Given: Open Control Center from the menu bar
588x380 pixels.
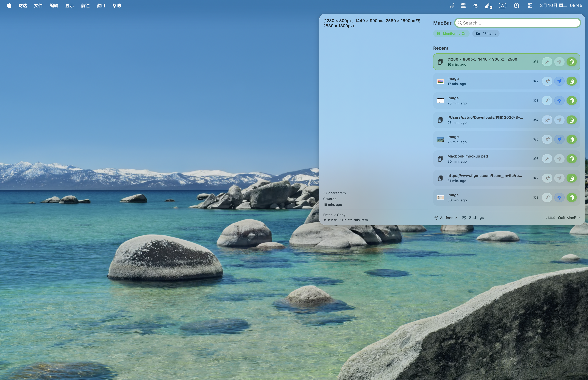Looking at the screenshot, I should pos(530,5).
